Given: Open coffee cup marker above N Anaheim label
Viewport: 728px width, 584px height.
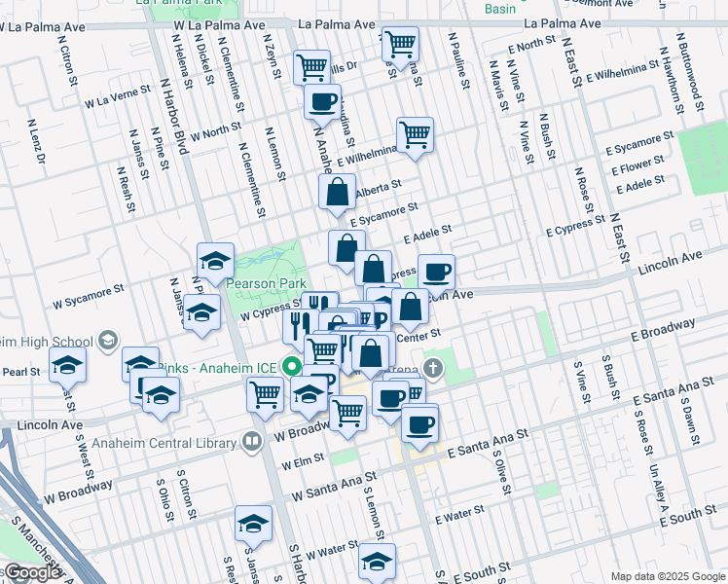Looking at the screenshot, I should click(x=323, y=103).
